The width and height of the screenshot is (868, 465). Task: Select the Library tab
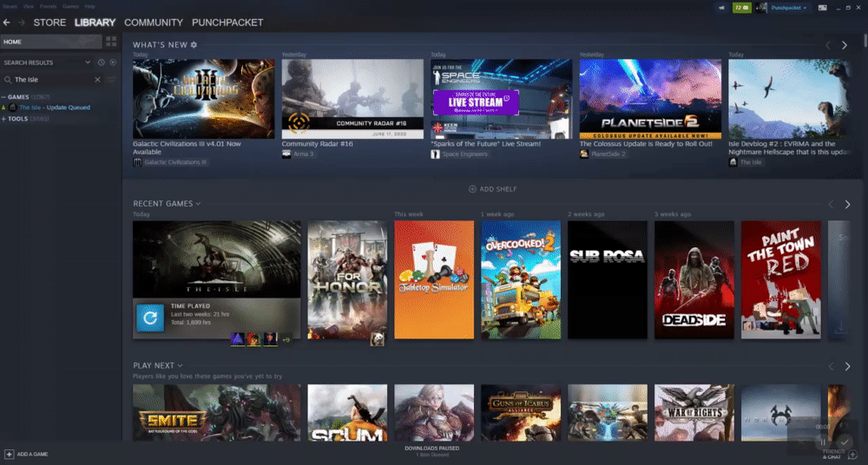[x=95, y=23]
